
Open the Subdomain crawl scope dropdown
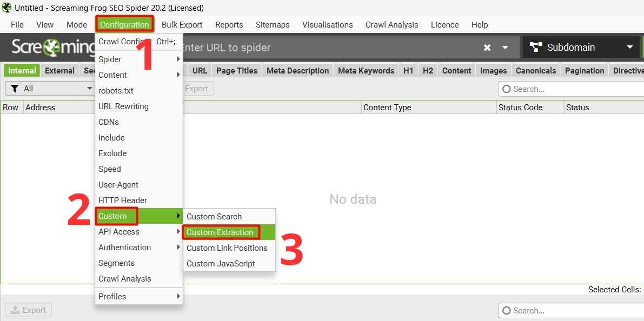coord(581,48)
